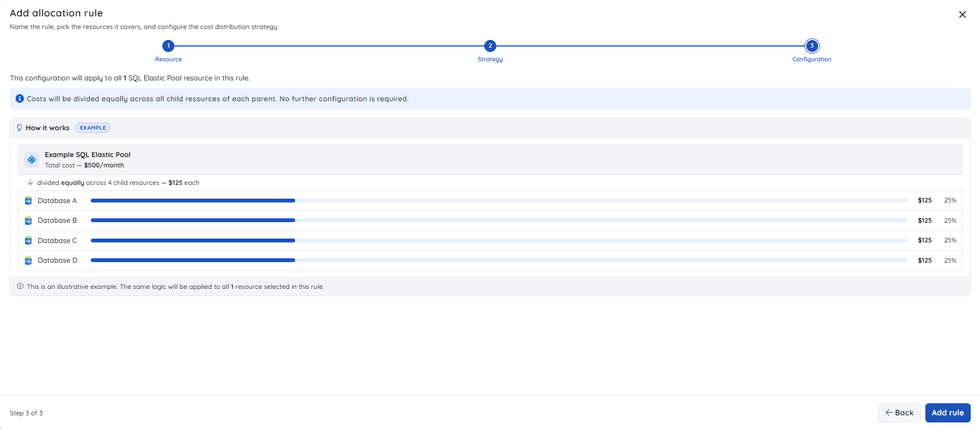Click the Back button
This screenshot has width=980, height=429.
pyautogui.click(x=900, y=413)
